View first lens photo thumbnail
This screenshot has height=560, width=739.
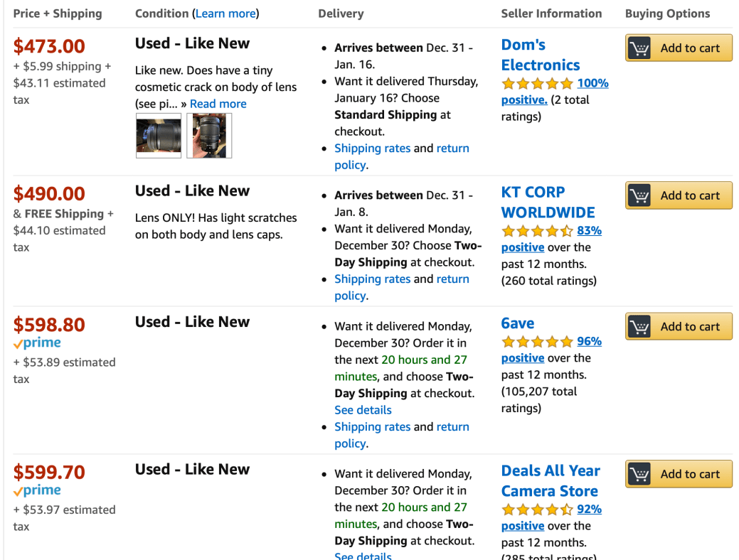[159, 135]
